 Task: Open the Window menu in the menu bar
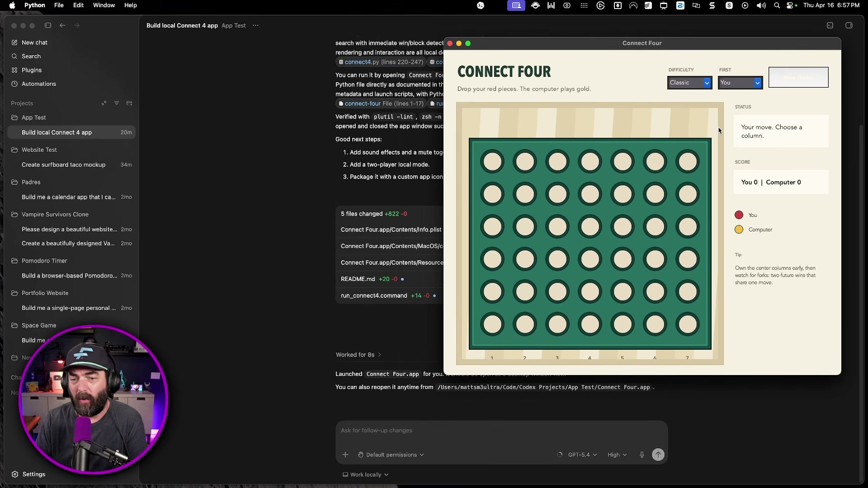coord(104,5)
